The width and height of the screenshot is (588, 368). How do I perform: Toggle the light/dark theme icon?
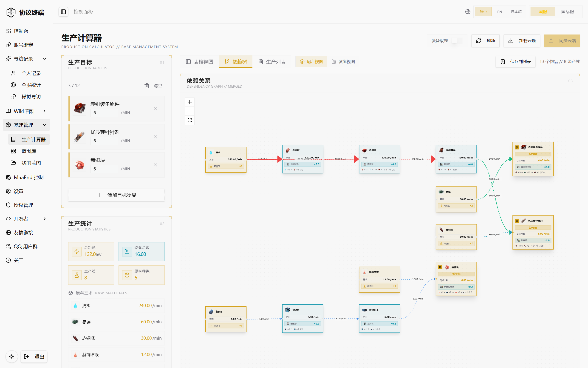(x=12, y=356)
